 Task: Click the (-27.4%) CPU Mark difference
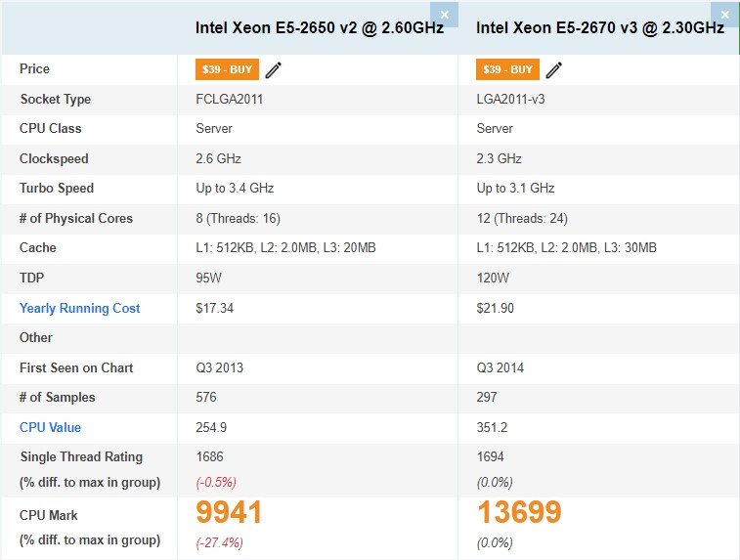[x=219, y=542]
